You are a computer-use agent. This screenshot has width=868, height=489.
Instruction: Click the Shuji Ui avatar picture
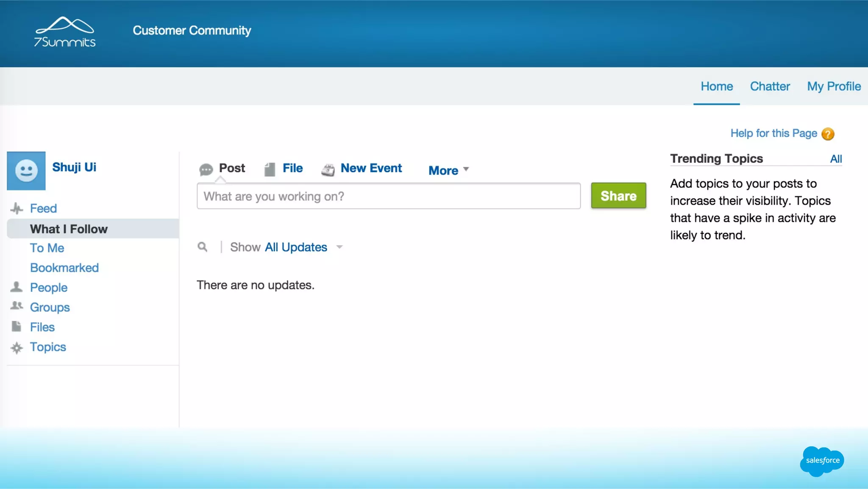click(26, 170)
